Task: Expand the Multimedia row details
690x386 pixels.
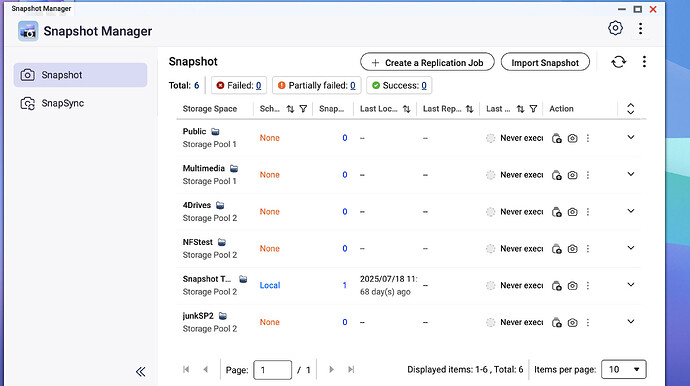Action: tap(631, 174)
